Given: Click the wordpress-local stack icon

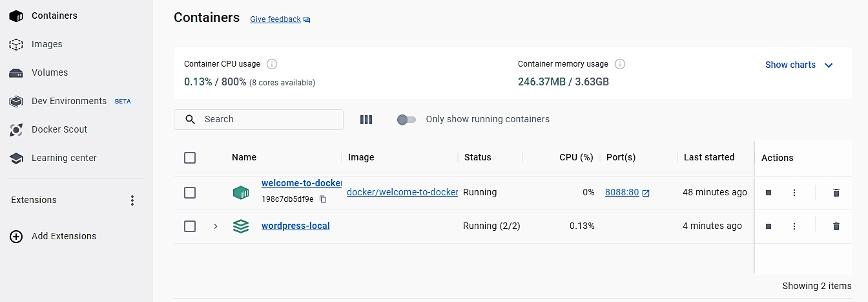Looking at the screenshot, I should (241, 226).
